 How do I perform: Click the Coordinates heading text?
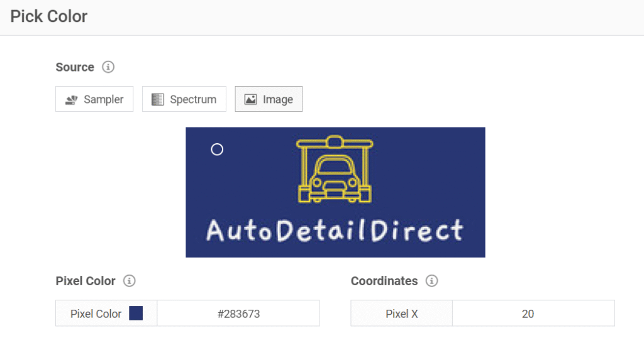tap(384, 281)
